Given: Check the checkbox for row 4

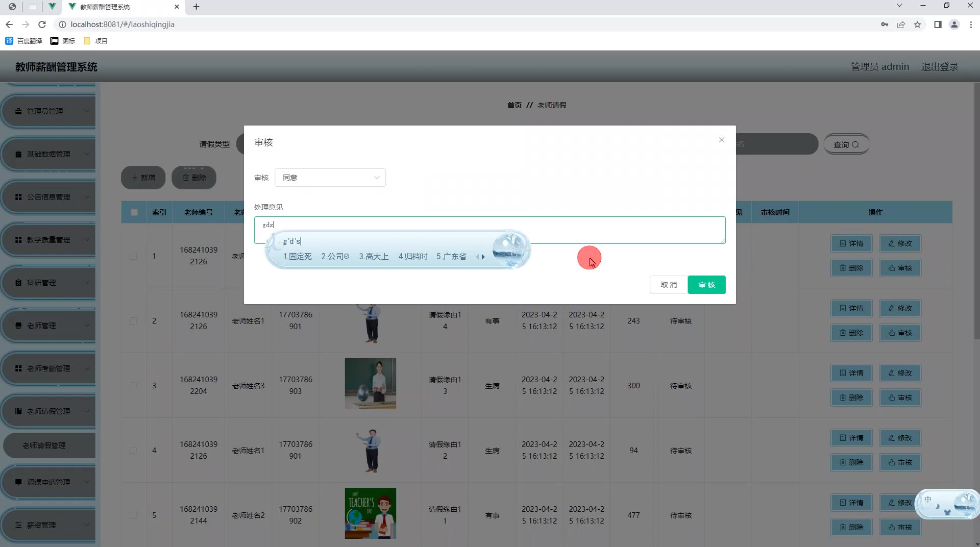Looking at the screenshot, I should pyautogui.click(x=133, y=451).
